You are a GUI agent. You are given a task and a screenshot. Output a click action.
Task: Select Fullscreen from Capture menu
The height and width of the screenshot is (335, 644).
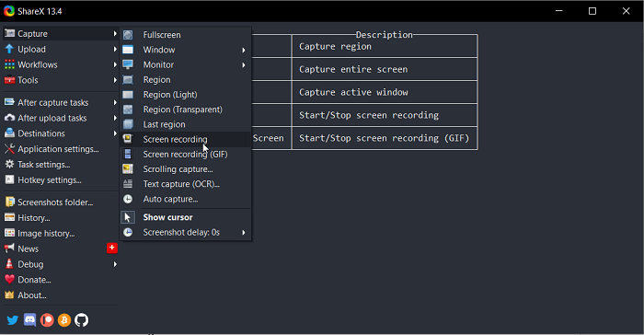(186, 35)
